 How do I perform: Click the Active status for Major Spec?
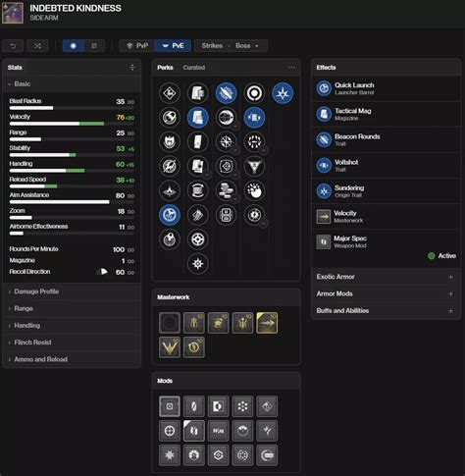pyautogui.click(x=441, y=256)
